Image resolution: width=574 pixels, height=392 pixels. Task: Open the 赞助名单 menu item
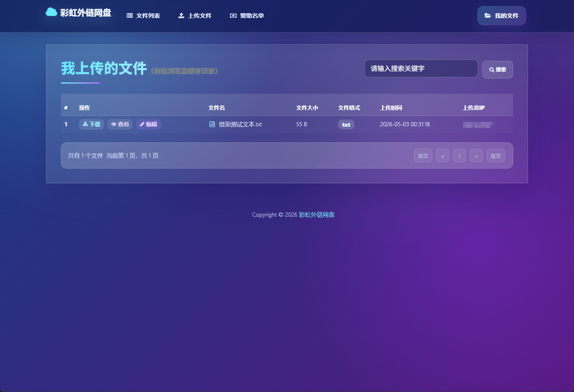click(x=247, y=16)
